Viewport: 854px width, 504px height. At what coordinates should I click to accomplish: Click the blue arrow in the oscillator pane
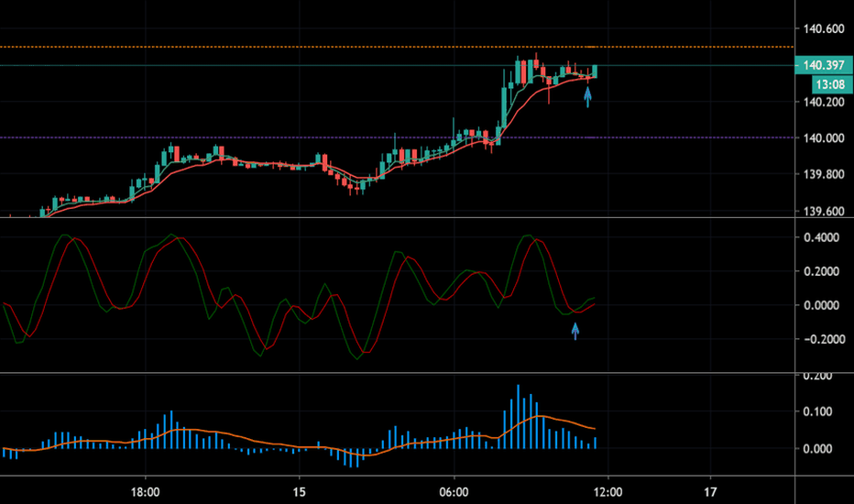point(575,331)
